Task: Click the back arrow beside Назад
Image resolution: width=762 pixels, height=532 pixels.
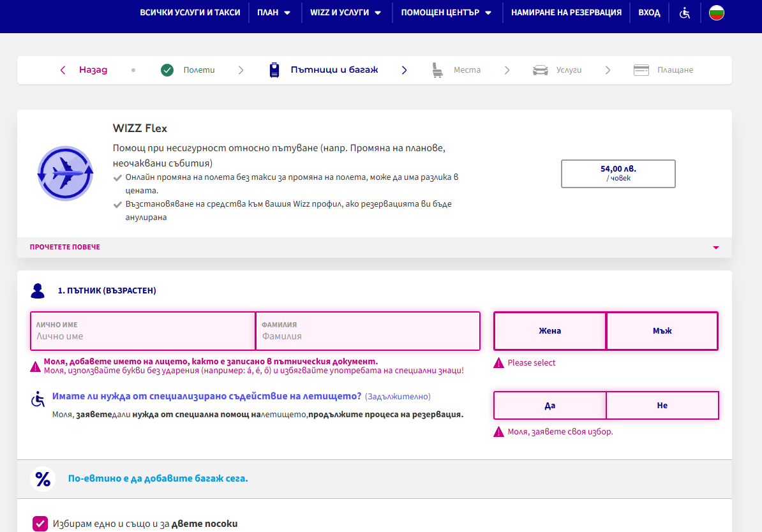Action: tap(63, 70)
